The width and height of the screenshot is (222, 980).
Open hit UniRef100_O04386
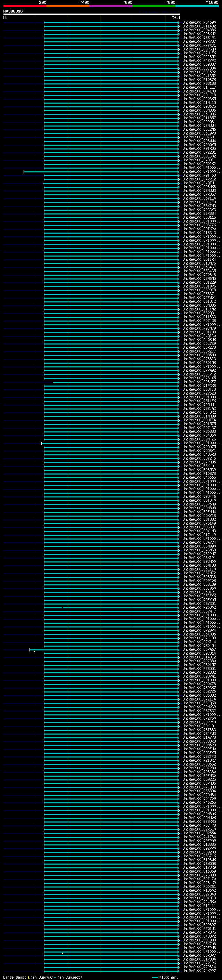click(x=199, y=30)
